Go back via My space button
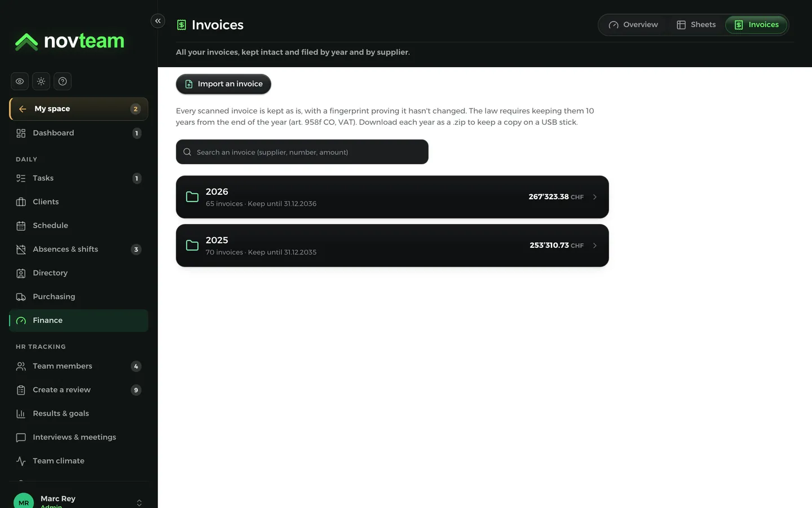The height and width of the screenshot is (508, 812). (78, 109)
